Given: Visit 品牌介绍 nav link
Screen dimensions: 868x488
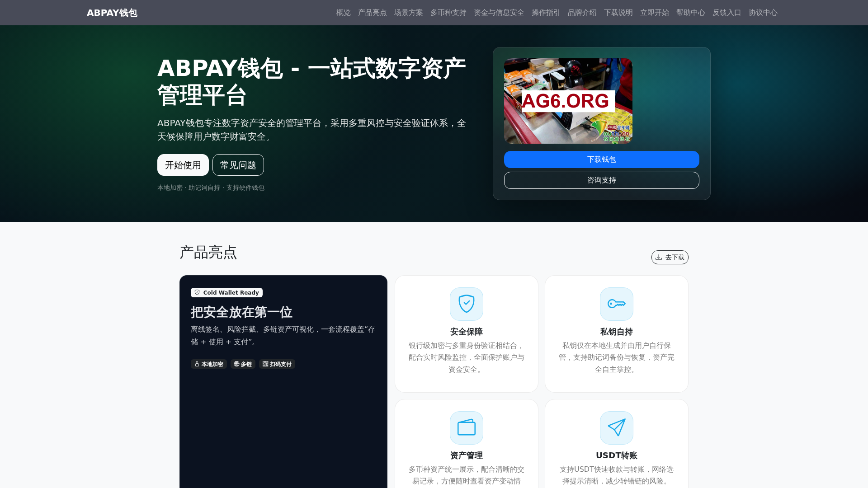Looking at the screenshot, I should tap(582, 13).
